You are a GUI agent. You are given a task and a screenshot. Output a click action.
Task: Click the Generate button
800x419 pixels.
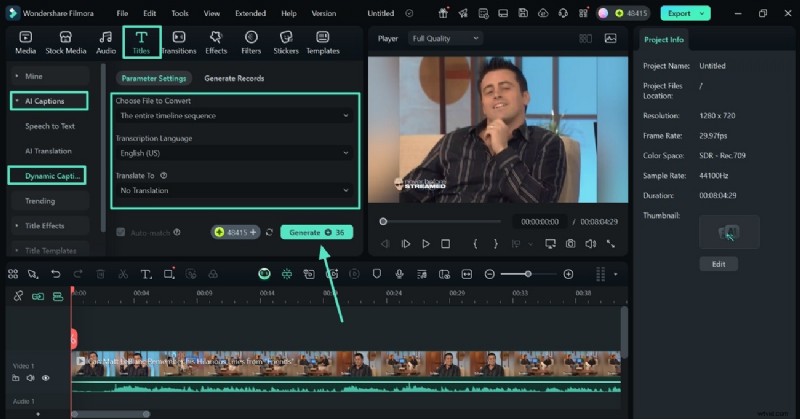[316, 232]
